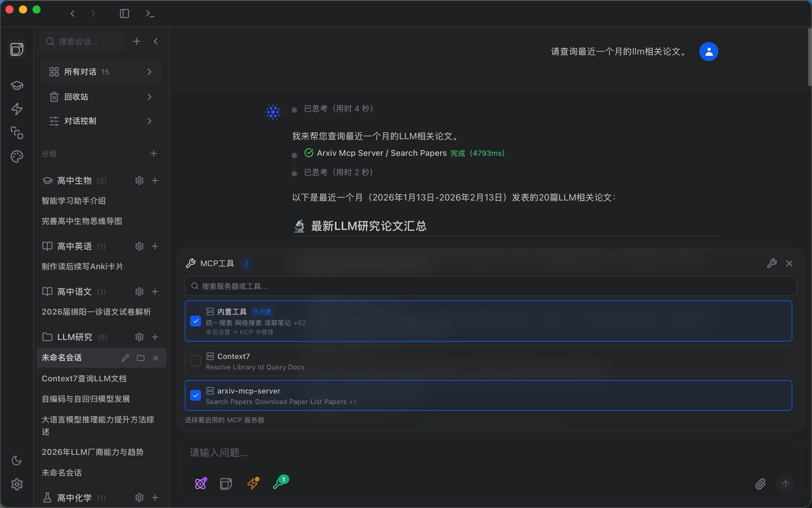Screen dimensions: 812x508
Task: Expand first 已思考(用时 4 秒) block
Action: point(338,109)
